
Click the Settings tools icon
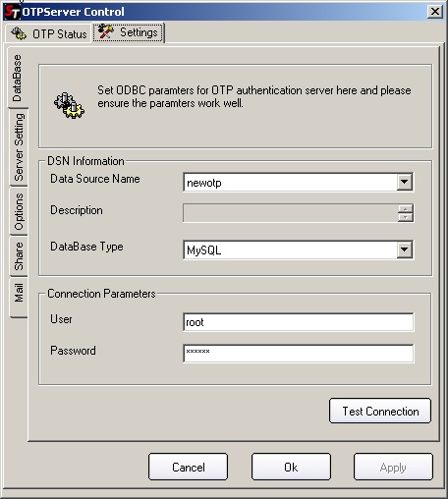pyautogui.click(x=105, y=31)
